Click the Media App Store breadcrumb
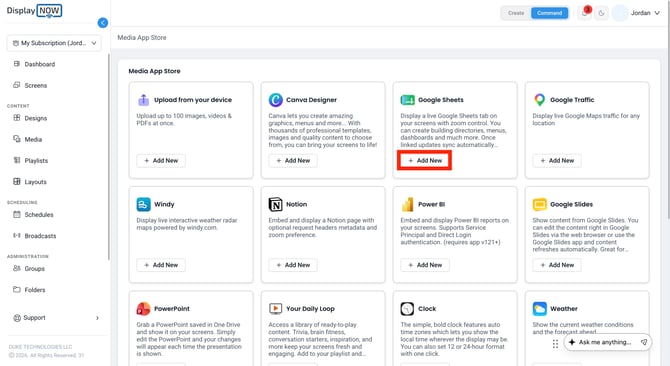This screenshot has height=366, width=670. click(142, 38)
